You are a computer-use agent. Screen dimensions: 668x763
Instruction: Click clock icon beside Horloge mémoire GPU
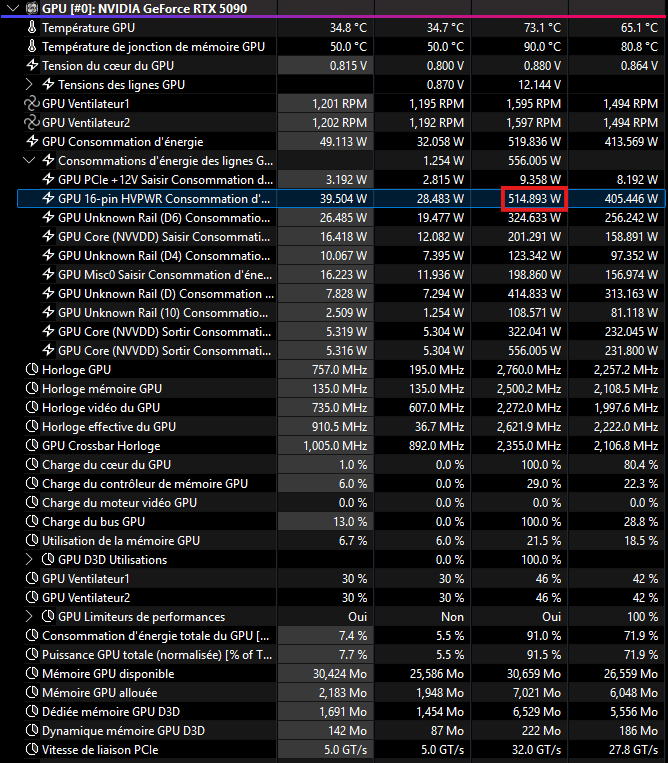32,389
